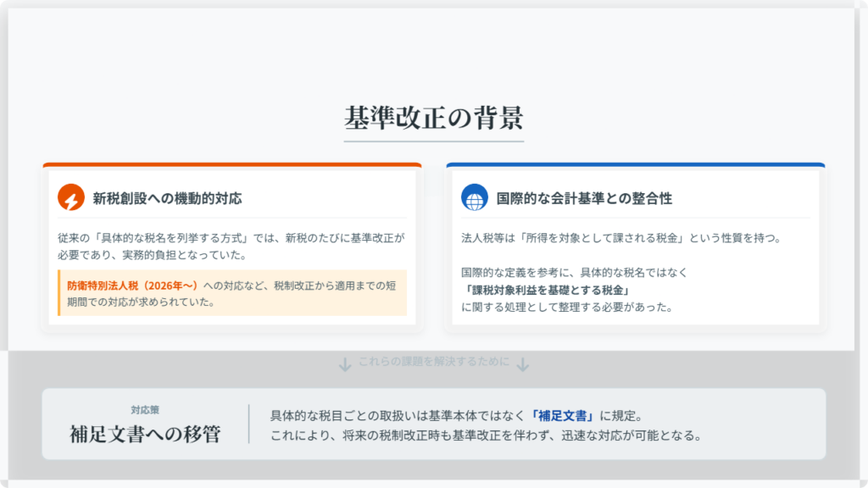
Task: Click the text これらの課題を解決するために
Action: tap(434, 363)
